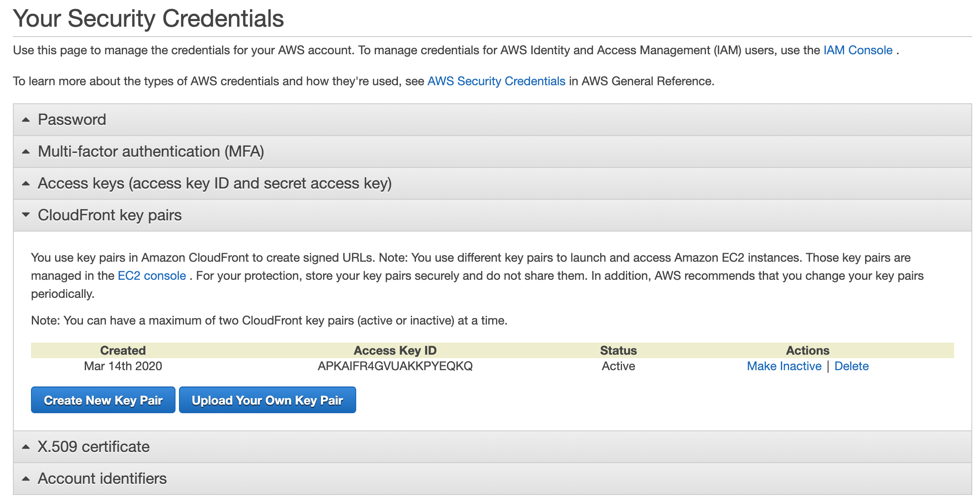Click the maximum two key pairs note
980x501 pixels.
[x=269, y=321]
